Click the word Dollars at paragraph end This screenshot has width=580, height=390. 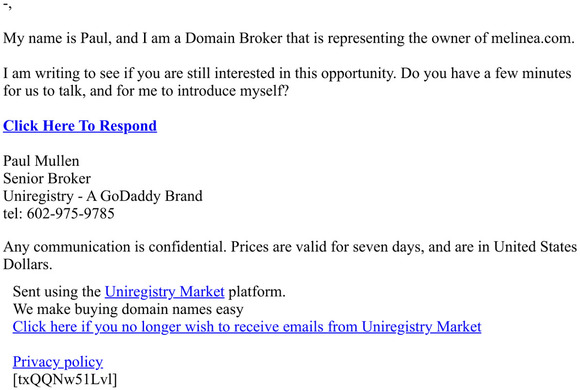click(28, 264)
